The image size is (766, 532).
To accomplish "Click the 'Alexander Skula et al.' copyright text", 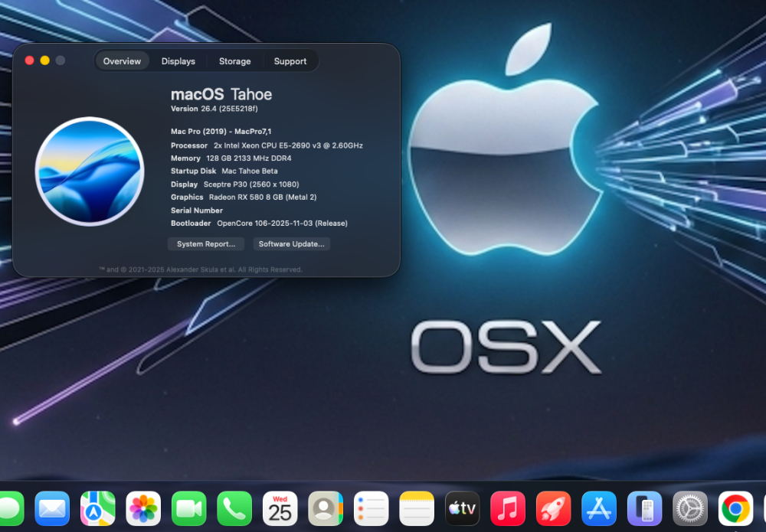I will point(201,269).
